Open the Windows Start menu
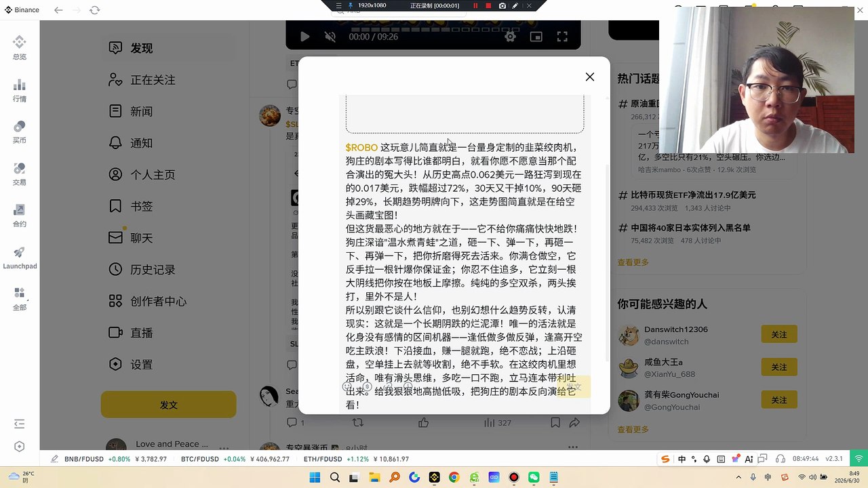The width and height of the screenshot is (868, 488). click(315, 478)
